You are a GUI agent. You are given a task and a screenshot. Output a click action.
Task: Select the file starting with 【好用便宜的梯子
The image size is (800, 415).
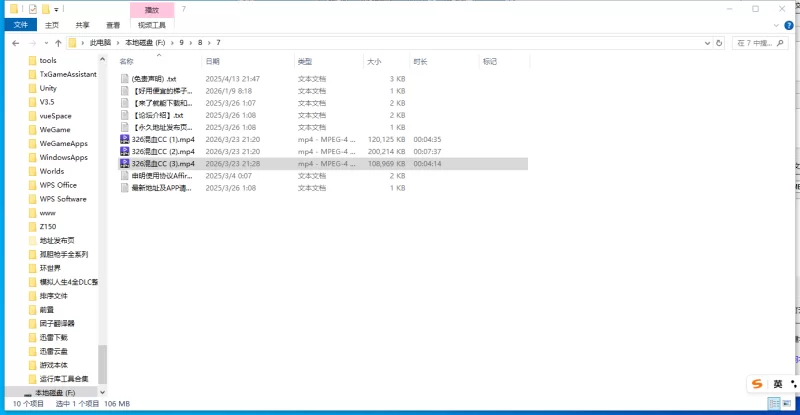coord(162,91)
